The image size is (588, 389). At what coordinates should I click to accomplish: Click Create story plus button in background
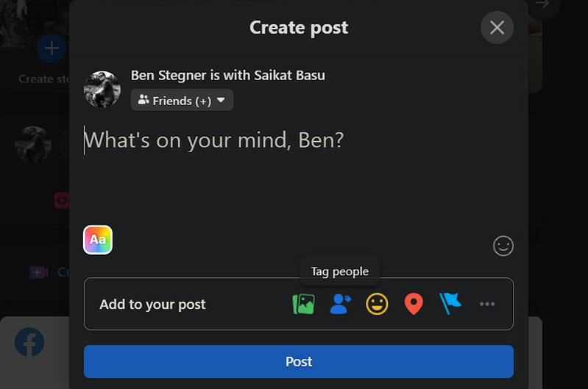(x=52, y=48)
